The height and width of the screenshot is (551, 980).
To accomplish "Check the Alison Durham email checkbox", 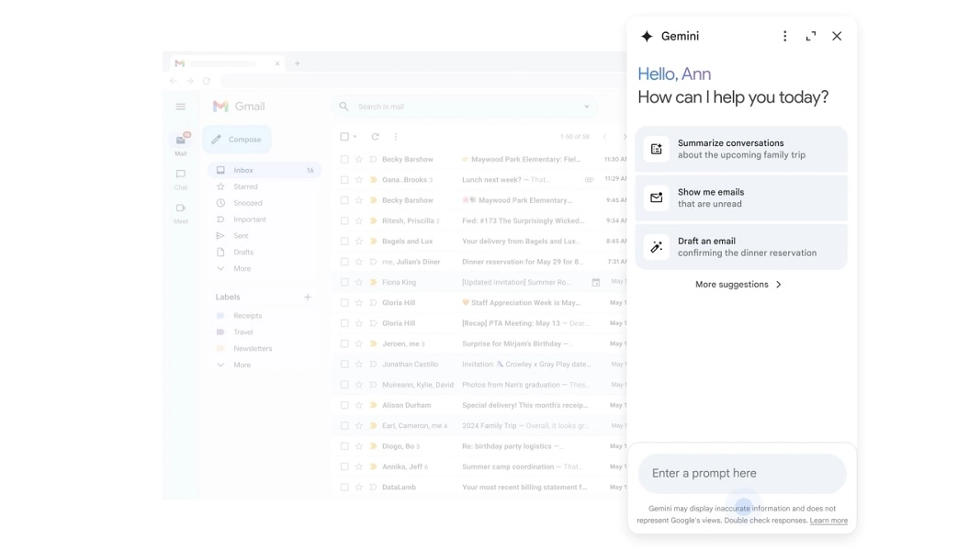I will [x=344, y=405].
